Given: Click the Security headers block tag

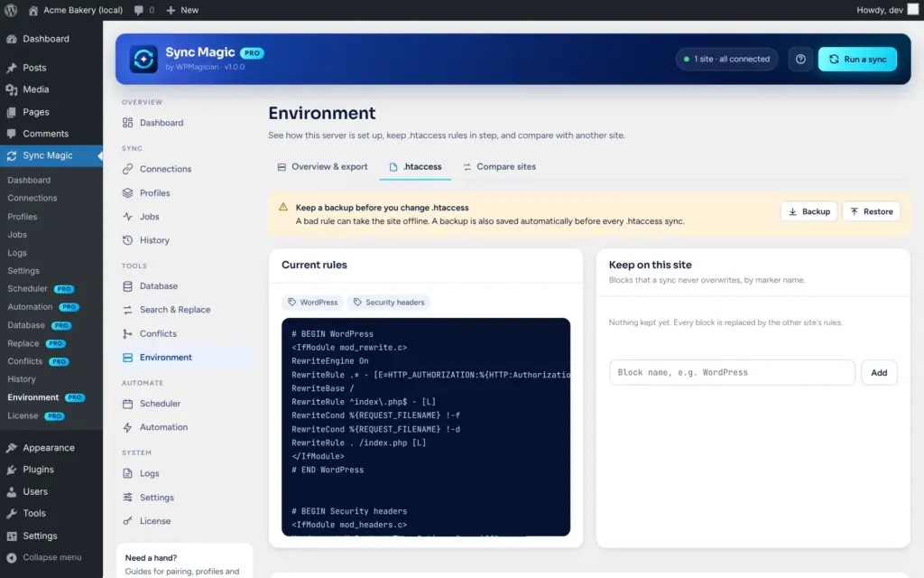Looking at the screenshot, I should (x=389, y=303).
